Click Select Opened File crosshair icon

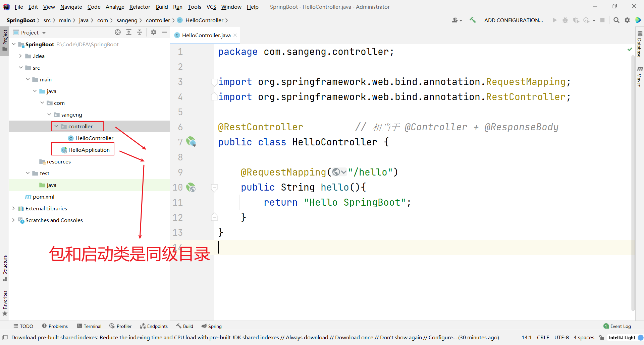118,32
